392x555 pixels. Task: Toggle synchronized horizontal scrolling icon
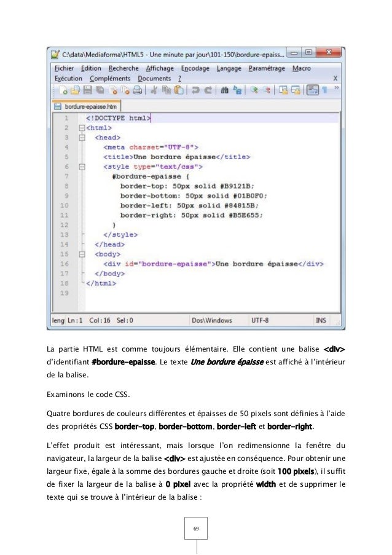[296, 90]
